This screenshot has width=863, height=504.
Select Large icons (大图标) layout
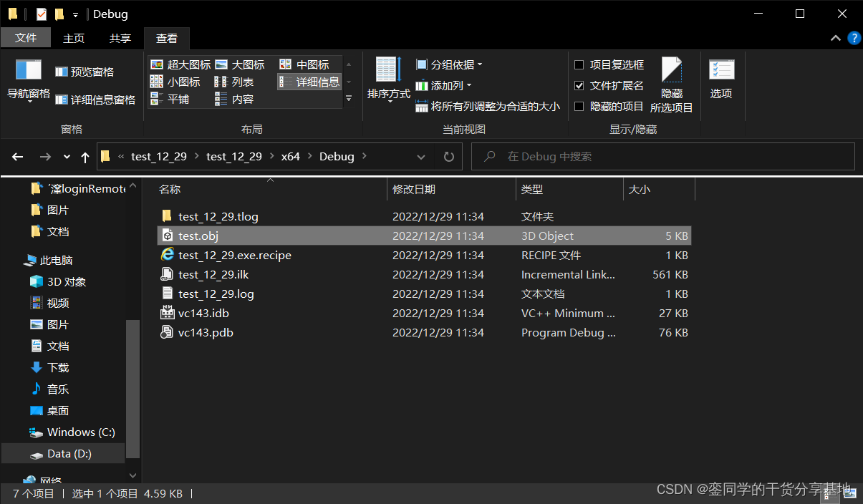(x=240, y=64)
